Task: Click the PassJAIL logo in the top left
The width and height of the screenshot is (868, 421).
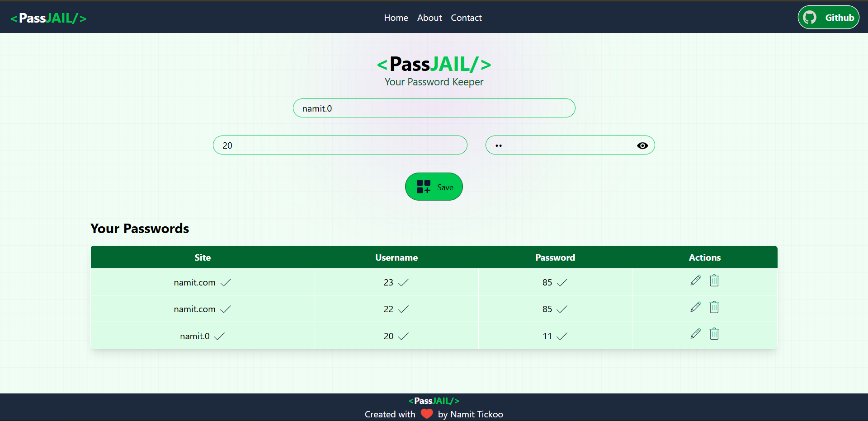Action: click(x=48, y=18)
